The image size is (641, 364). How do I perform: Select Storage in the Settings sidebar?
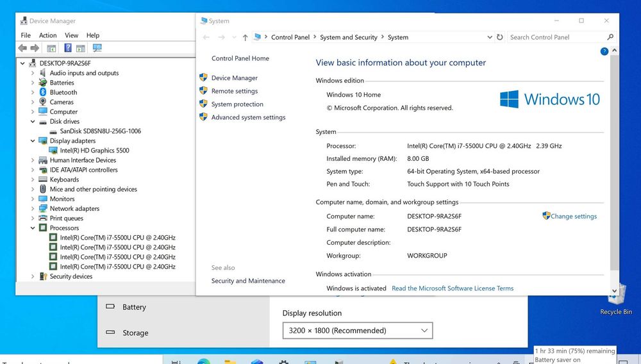click(x=135, y=333)
